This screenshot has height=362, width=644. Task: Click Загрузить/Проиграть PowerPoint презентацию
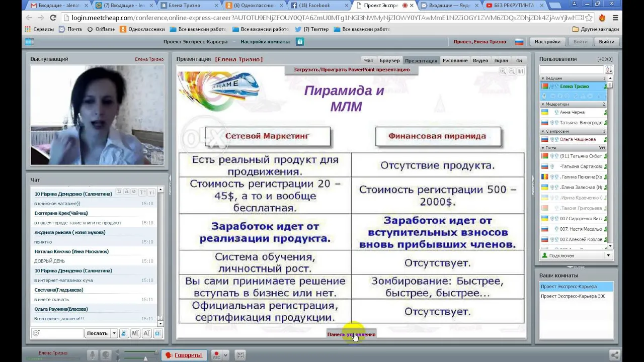pyautogui.click(x=351, y=69)
